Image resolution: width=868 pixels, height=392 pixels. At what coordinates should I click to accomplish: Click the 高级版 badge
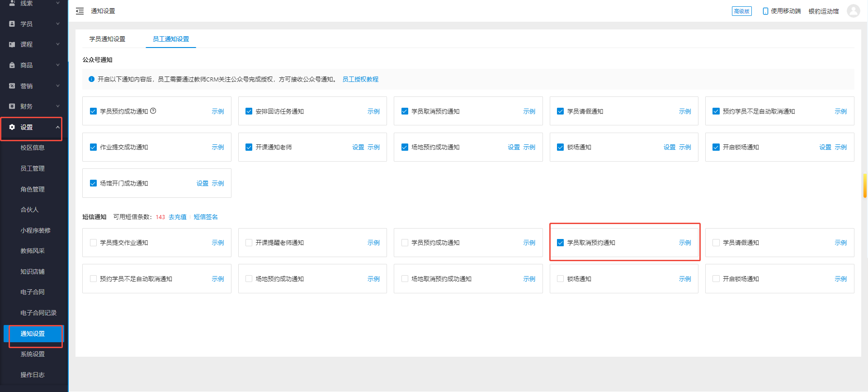pos(742,11)
